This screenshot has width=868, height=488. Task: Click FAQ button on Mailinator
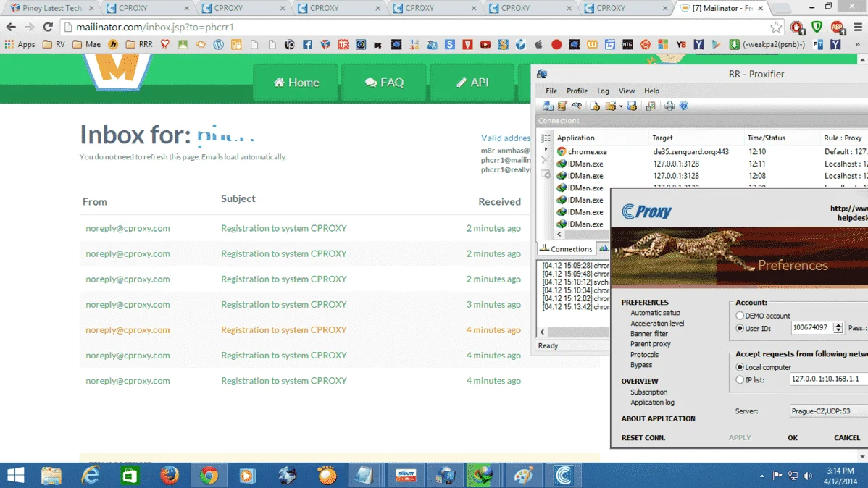[384, 83]
